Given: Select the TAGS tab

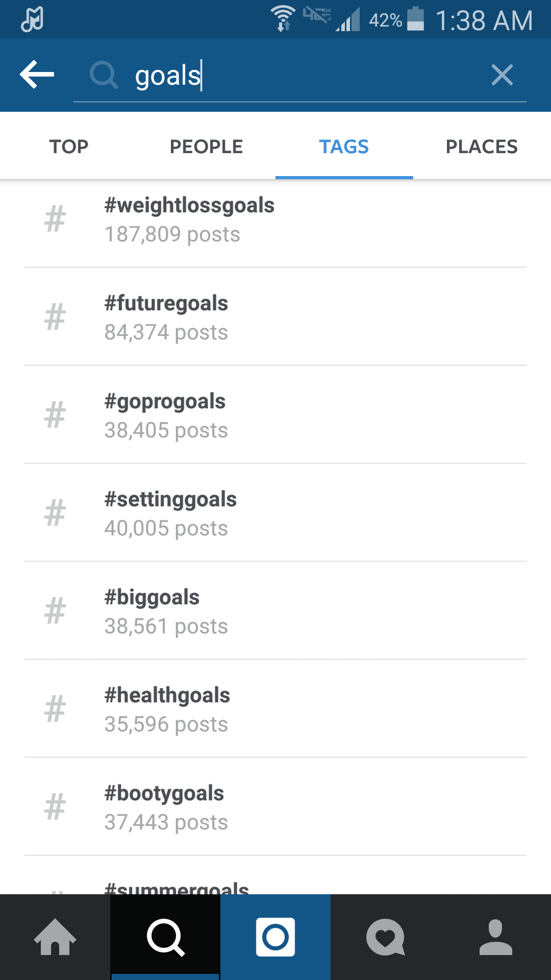Looking at the screenshot, I should click(344, 147).
